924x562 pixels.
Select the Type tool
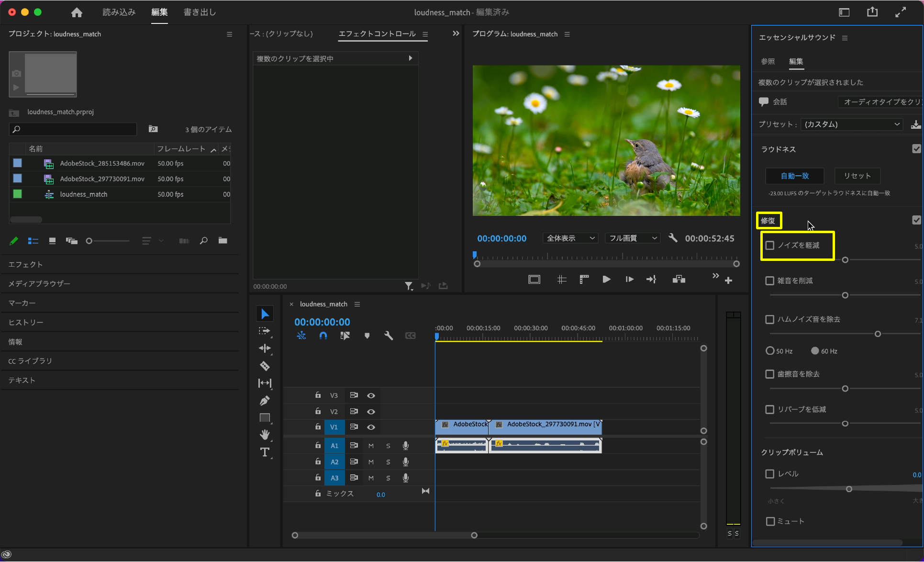click(265, 452)
